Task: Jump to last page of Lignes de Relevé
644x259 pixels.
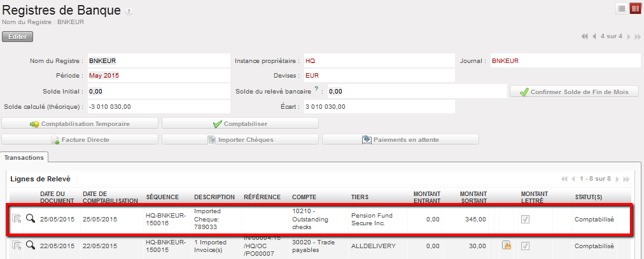Action: (626, 179)
